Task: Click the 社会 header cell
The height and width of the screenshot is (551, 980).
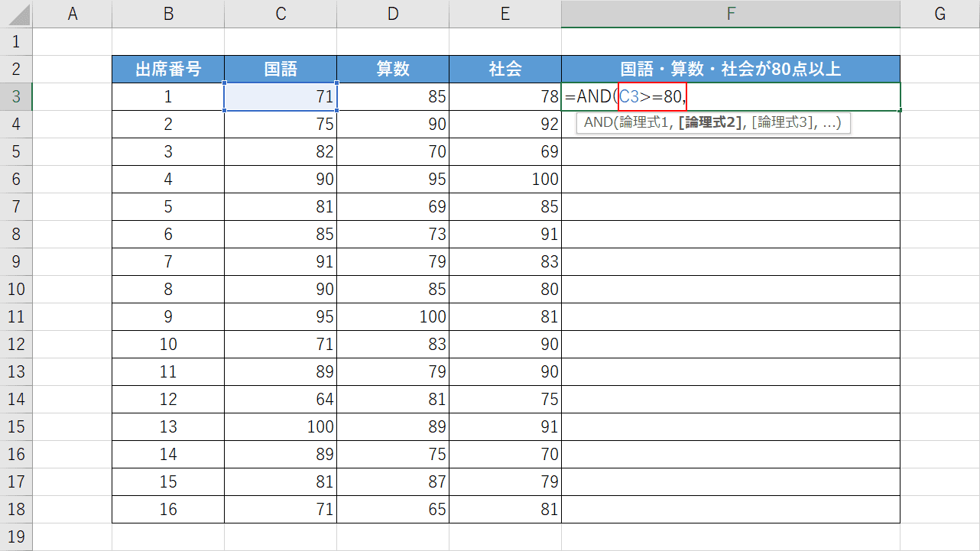Action: [505, 69]
